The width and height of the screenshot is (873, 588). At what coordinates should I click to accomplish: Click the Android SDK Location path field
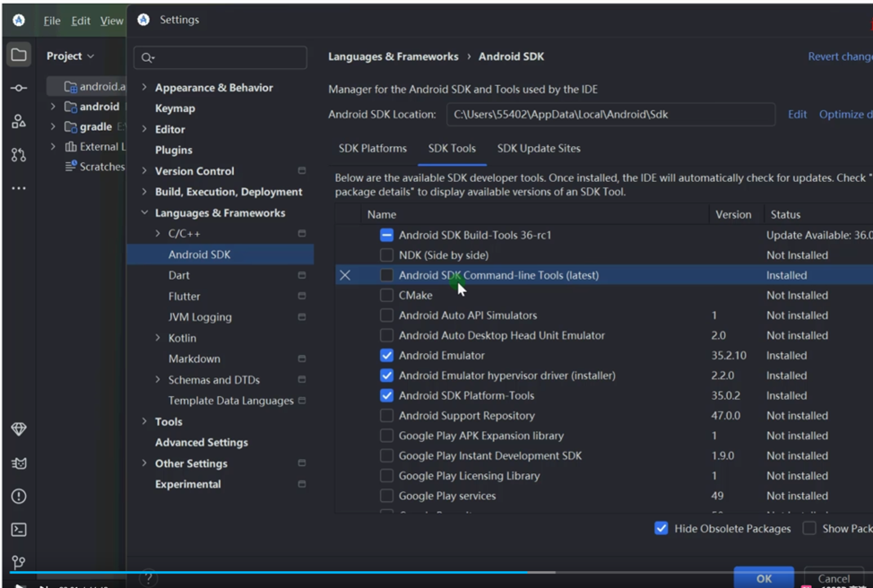(x=610, y=114)
